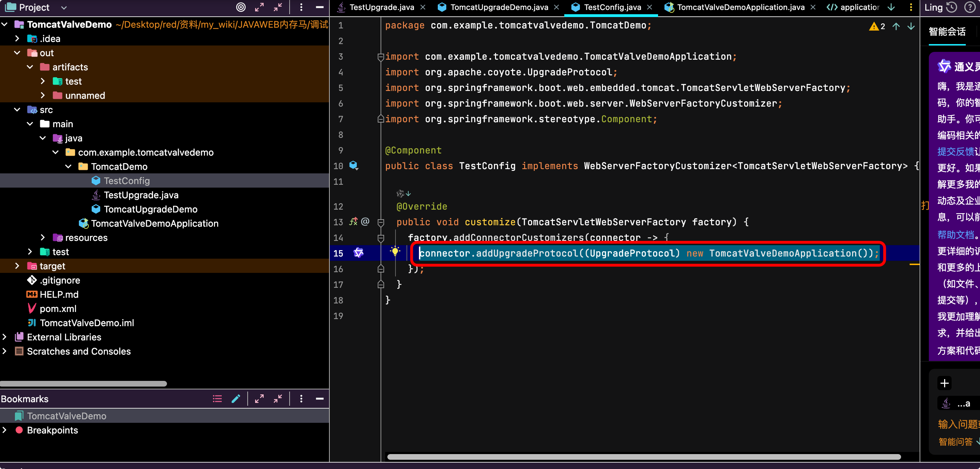Screen dimensions: 980x469
Task: Collapse all in Bookmarks panel
Action: coord(278,399)
